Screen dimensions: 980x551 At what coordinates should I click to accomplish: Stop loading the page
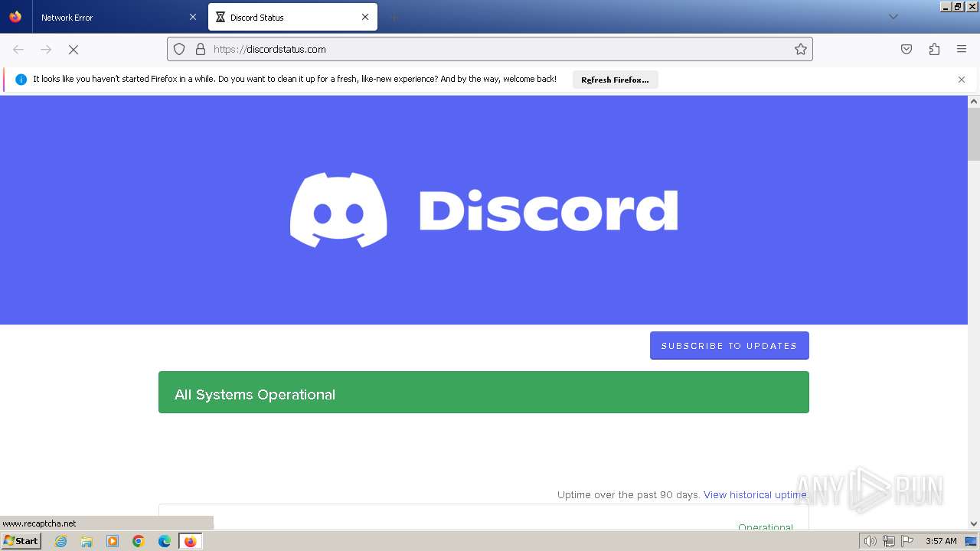tap(73, 49)
